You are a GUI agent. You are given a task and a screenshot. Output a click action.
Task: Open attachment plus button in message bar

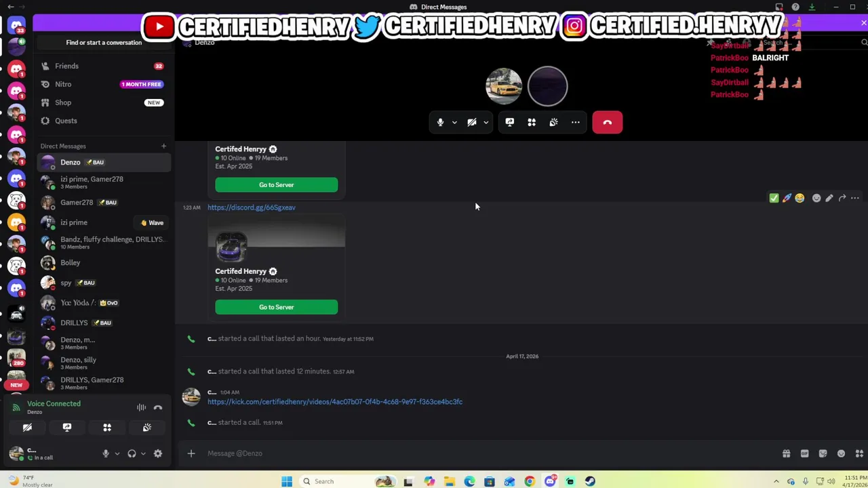tap(191, 453)
